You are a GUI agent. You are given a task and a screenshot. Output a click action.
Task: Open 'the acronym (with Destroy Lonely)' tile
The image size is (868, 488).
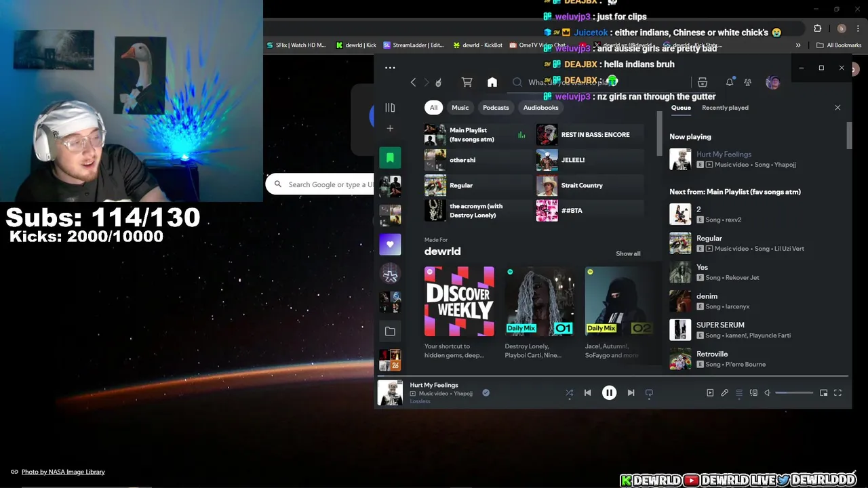tap(478, 210)
